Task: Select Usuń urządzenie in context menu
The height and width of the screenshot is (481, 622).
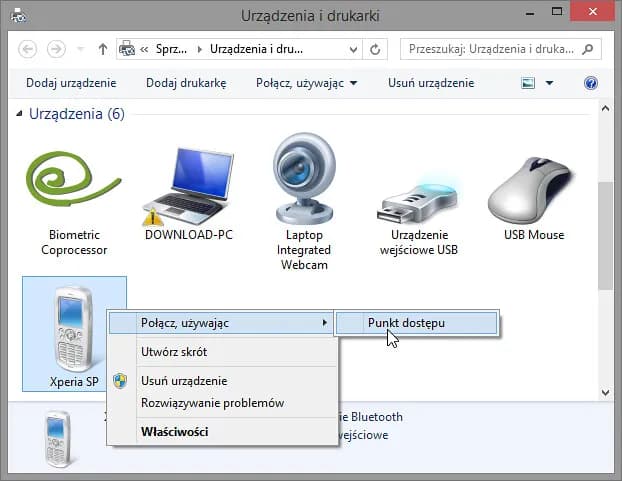Action: (184, 380)
